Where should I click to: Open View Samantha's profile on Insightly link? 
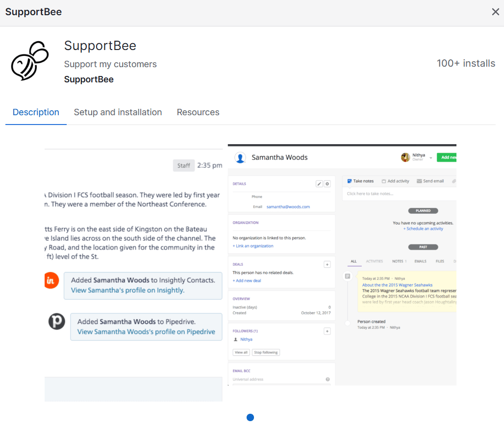coord(127,290)
